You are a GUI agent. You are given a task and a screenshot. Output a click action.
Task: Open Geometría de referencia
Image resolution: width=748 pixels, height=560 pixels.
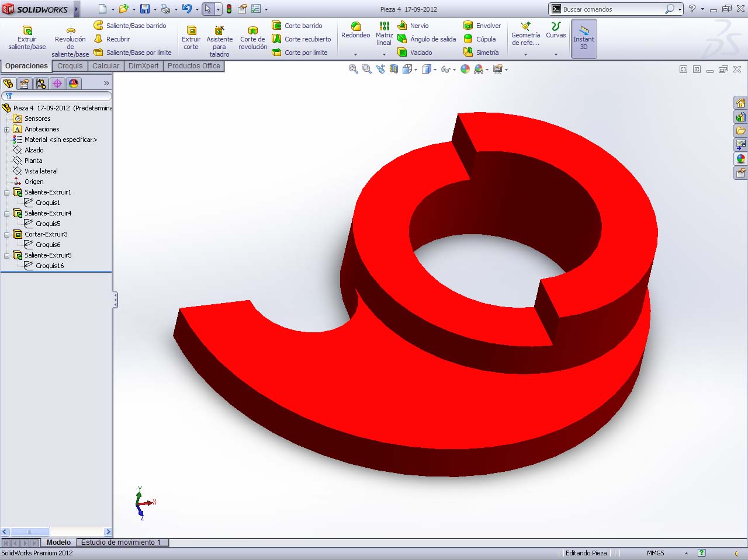coord(525,34)
